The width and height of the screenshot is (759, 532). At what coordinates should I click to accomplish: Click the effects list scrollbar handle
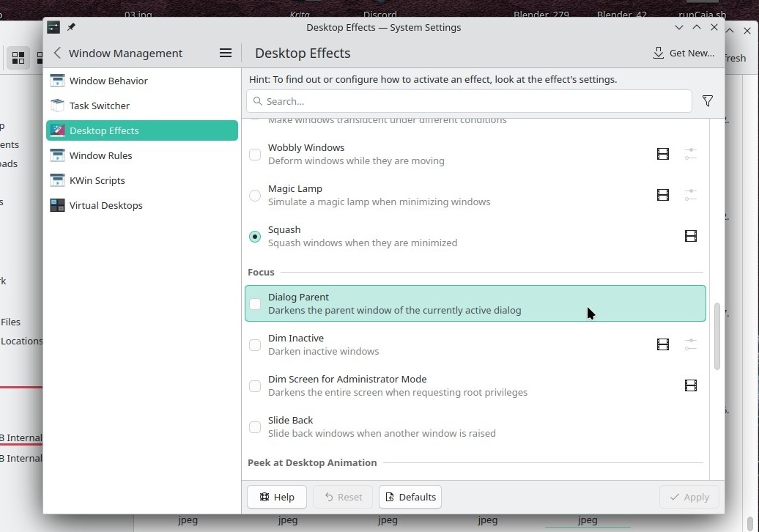point(717,336)
